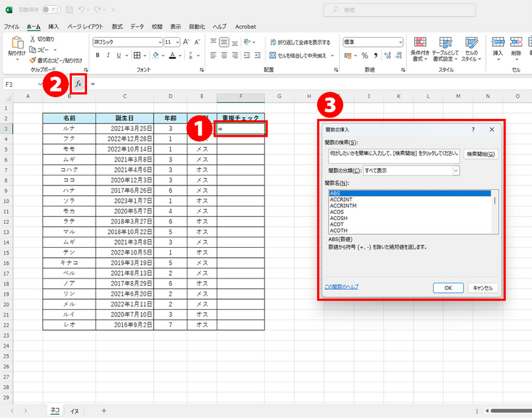Open the number format 標準 dropdown
This screenshot has height=418, width=532.
pyautogui.click(x=400, y=43)
